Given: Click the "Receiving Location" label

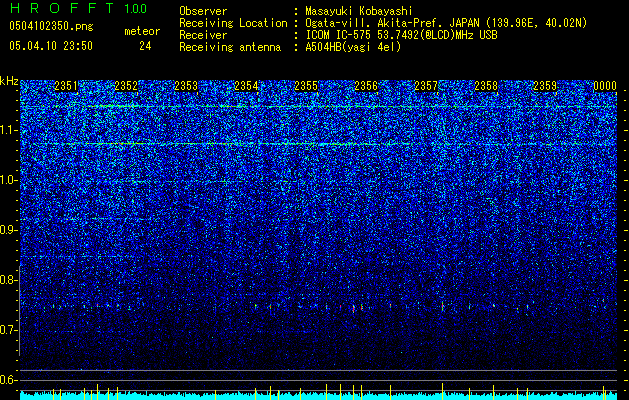Looking at the screenshot, I should (233, 23).
